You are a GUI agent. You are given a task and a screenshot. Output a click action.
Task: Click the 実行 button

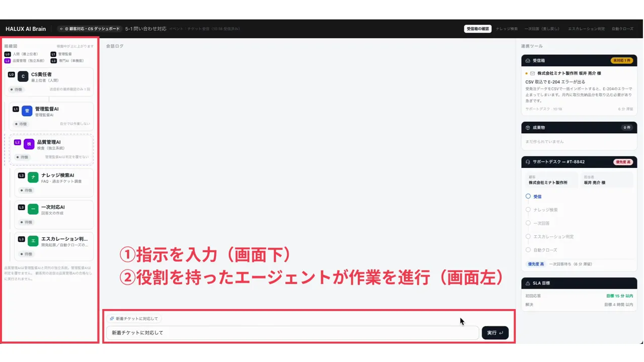point(495,333)
